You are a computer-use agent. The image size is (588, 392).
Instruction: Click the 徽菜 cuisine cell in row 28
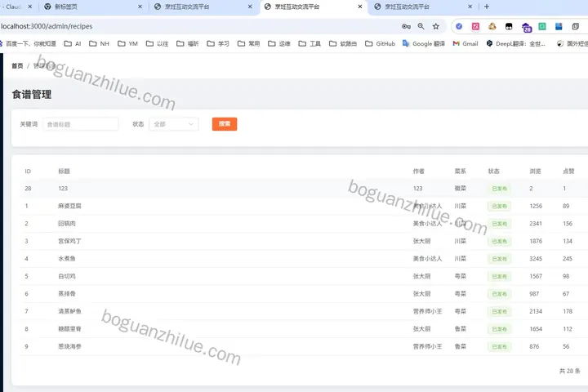coord(460,189)
